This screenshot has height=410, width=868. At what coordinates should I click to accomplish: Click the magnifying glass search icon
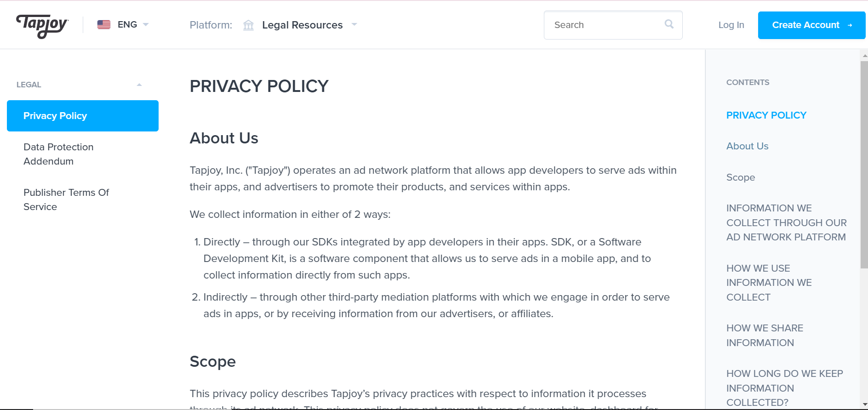669,24
